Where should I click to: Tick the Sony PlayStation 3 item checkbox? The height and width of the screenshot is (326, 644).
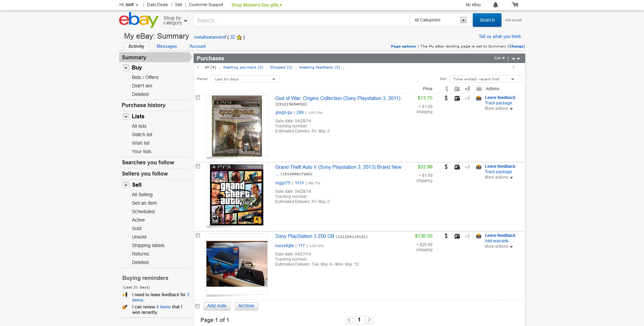(x=198, y=236)
